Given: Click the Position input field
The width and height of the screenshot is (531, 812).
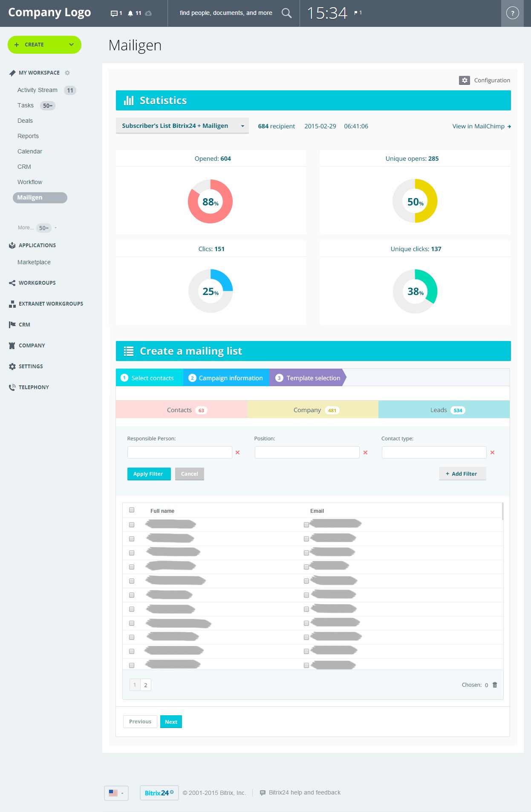Looking at the screenshot, I should [307, 453].
